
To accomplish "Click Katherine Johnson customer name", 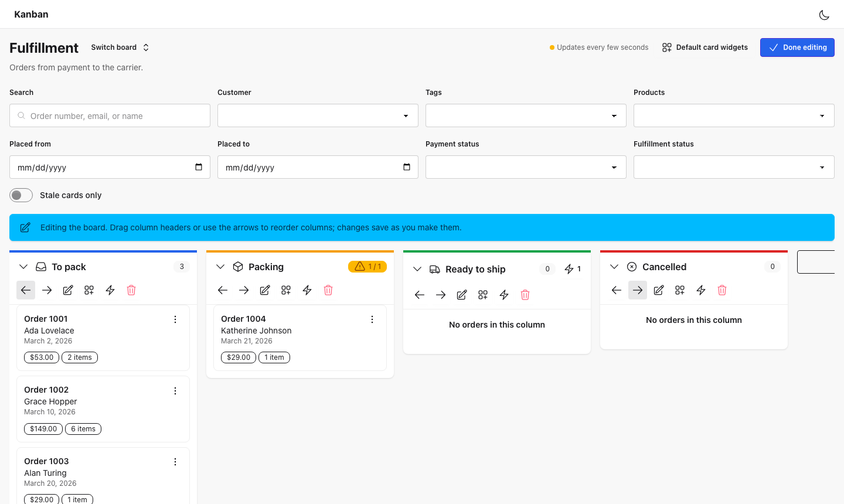I will (x=256, y=331).
